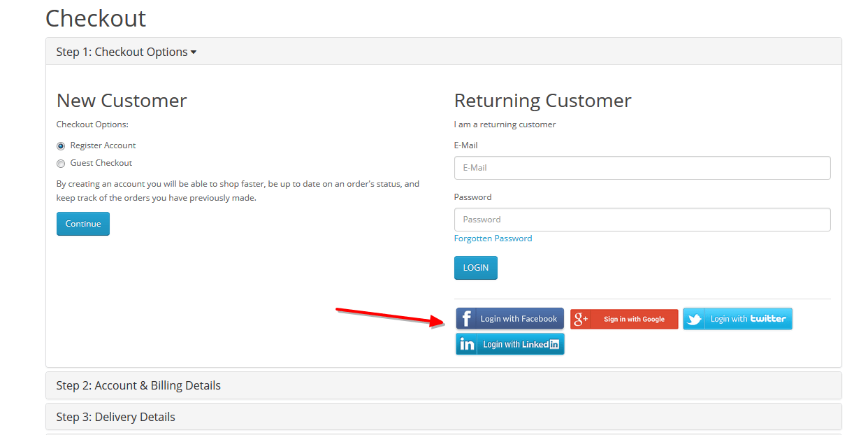Focus the E-Mail input field

[x=642, y=168]
